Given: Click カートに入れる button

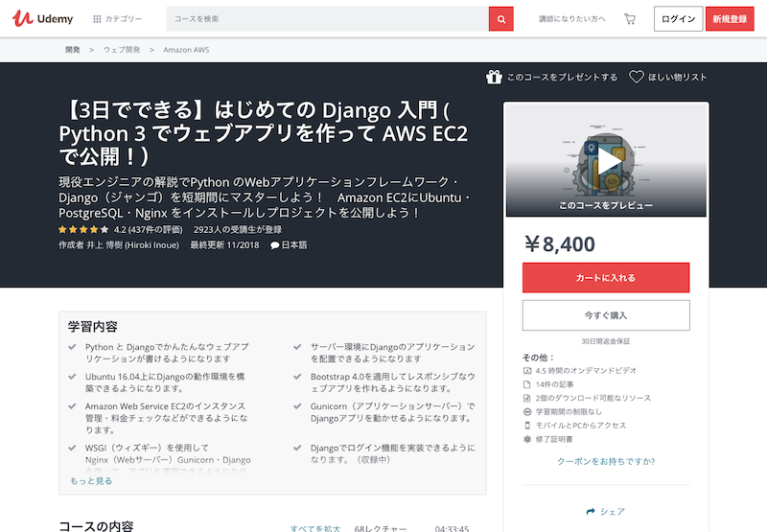Looking at the screenshot, I should [x=606, y=278].
